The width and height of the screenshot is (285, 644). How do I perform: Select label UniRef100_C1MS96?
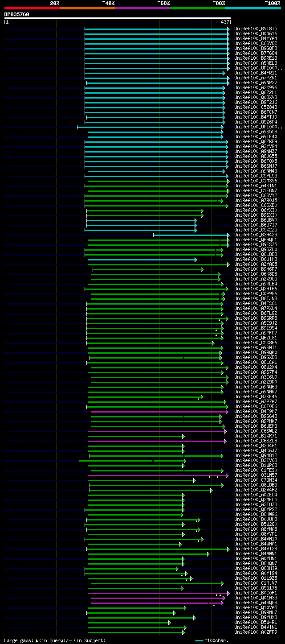tap(256, 181)
